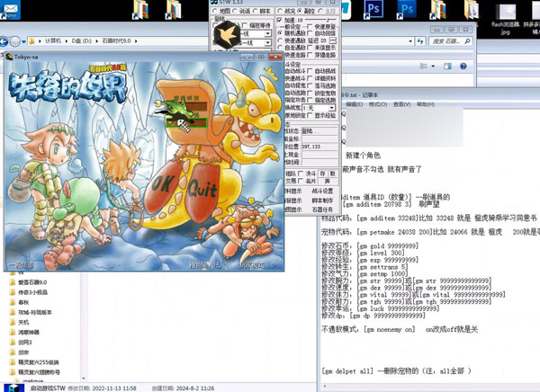Click the 加速 speed slider in STW
Image resolution: width=540 pixels, height=392 pixels.
point(320,20)
